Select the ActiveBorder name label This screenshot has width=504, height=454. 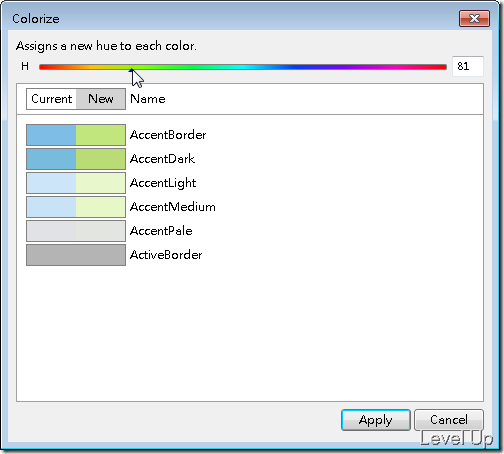(166, 255)
